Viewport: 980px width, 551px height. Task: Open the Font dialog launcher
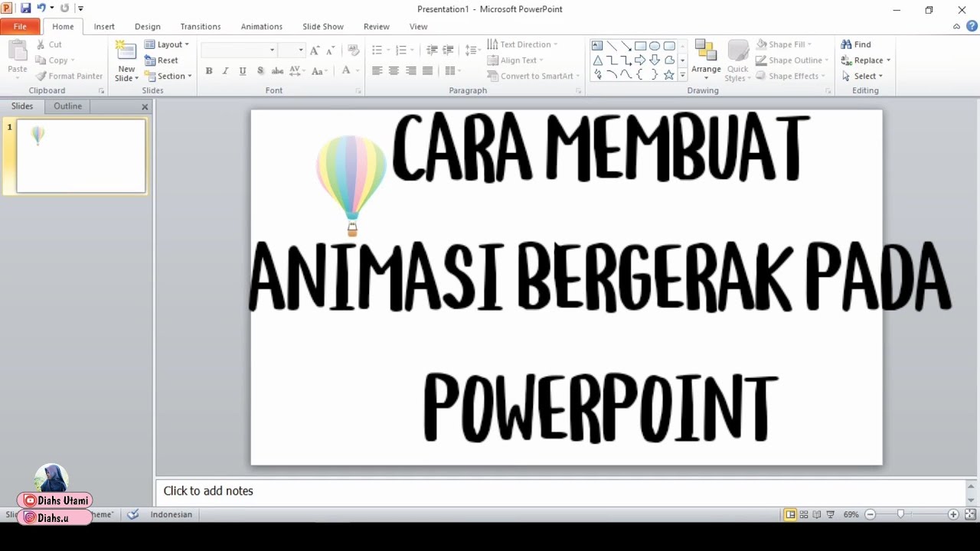tap(358, 91)
